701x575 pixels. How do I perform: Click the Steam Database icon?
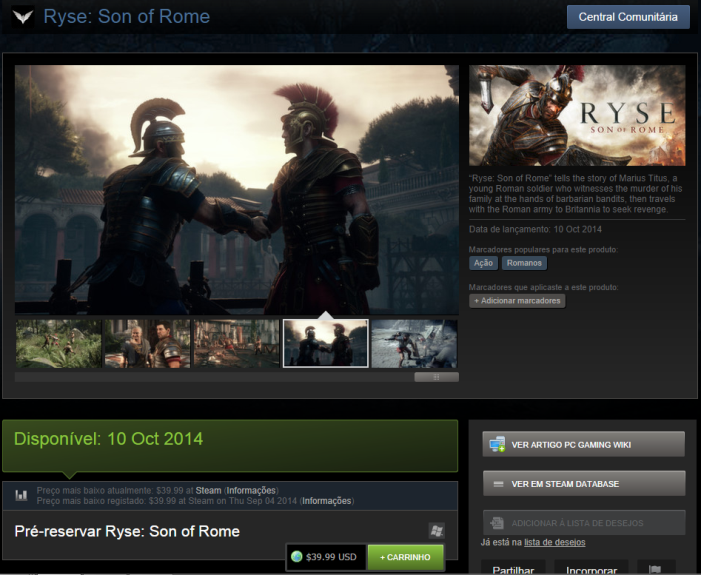point(498,484)
